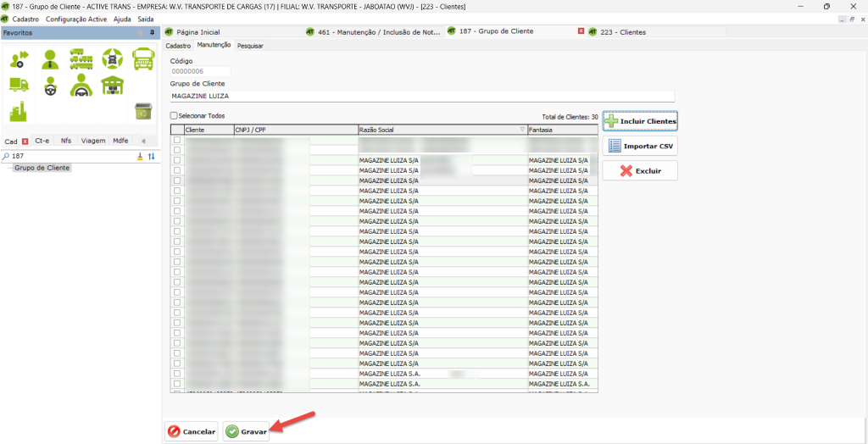The height and width of the screenshot is (444, 868).
Task: Switch to the Mdfe favorites tab
Action: point(120,141)
